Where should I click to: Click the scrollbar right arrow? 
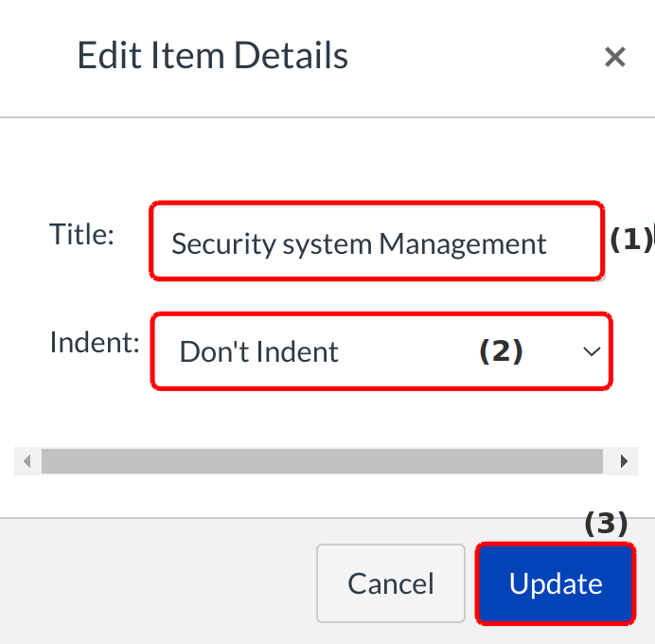click(623, 461)
